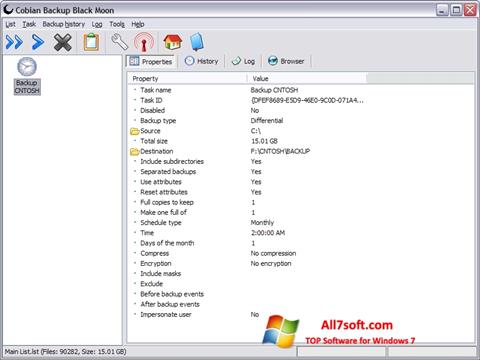Click the Main List.lst status bar text
This screenshot has width=480, height=360.
(x=65, y=352)
